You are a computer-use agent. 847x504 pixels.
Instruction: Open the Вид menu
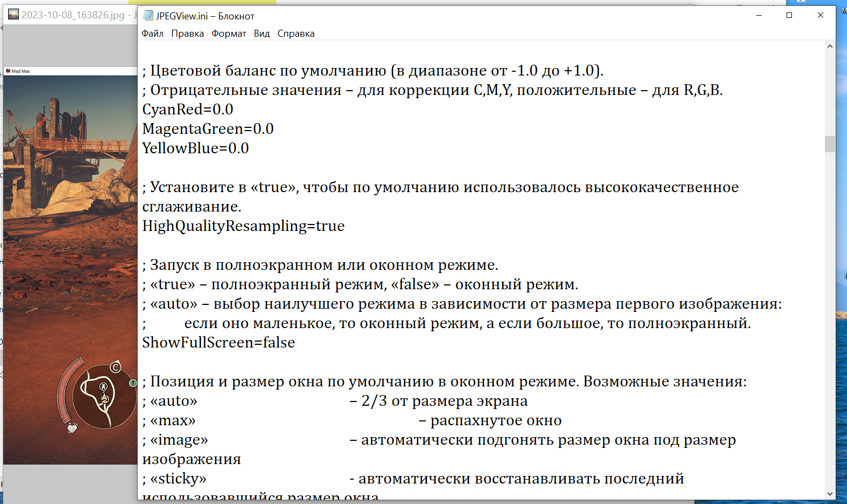[x=262, y=33]
